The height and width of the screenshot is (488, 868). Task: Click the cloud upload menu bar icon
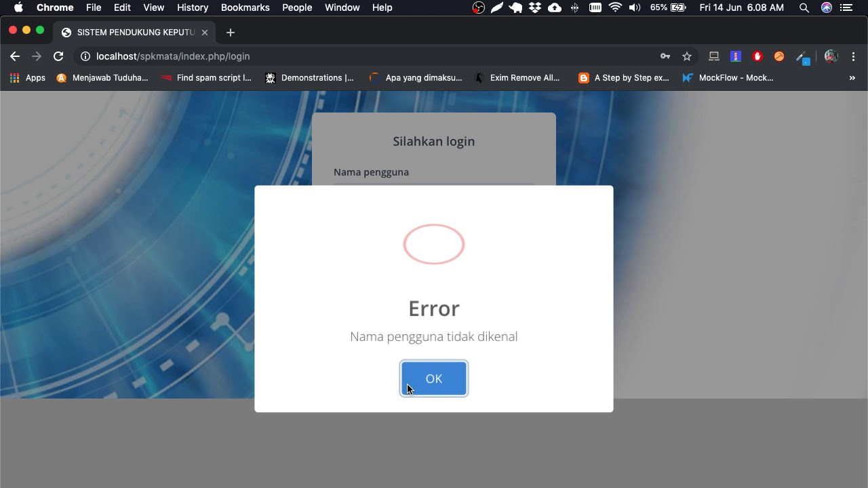tap(555, 7)
